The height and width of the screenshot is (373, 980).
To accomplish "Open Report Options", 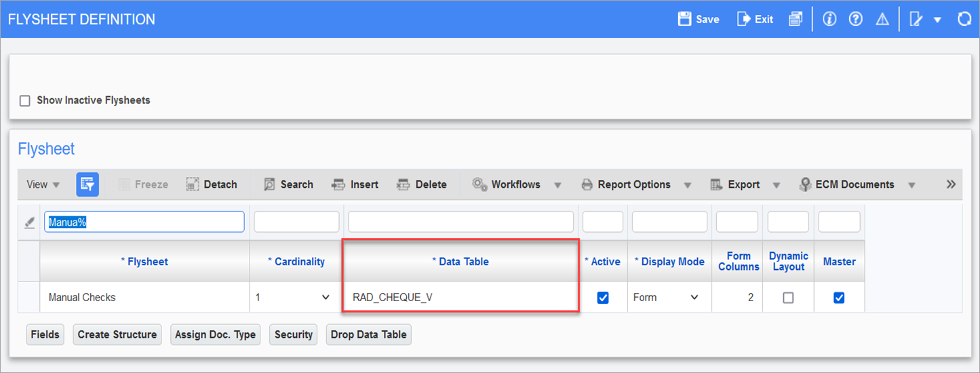I will (626, 184).
